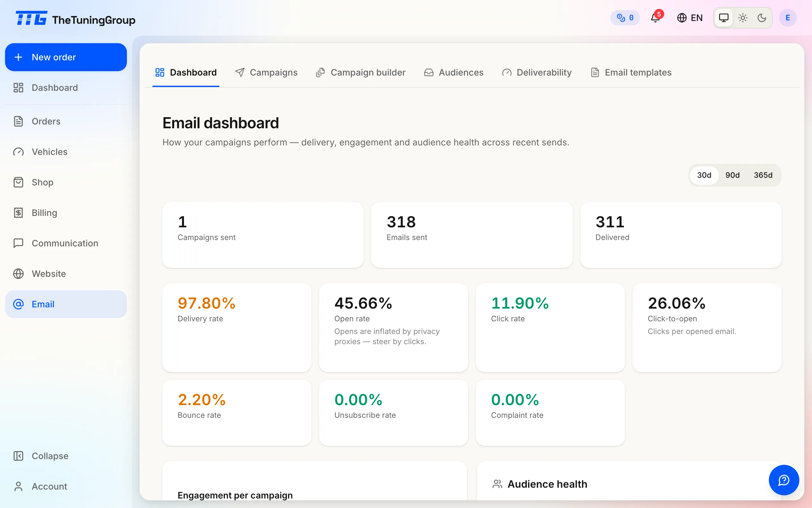The image size is (812, 508).
Task: Click the 97.80% Delivery rate value
Action: [206, 304]
